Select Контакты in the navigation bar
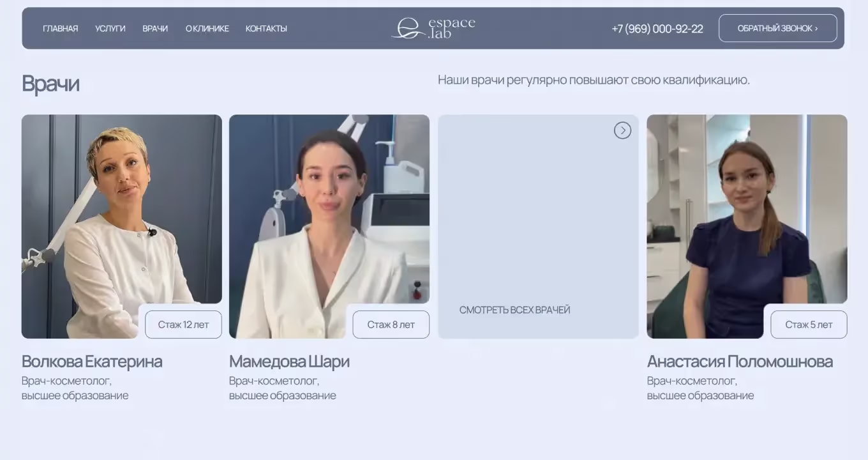This screenshot has height=460, width=868. click(x=266, y=29)
